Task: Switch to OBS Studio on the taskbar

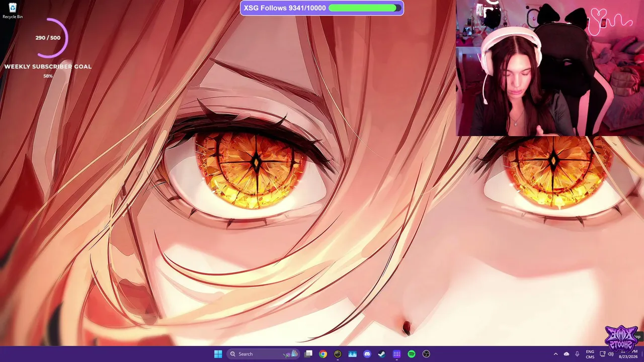Action: click(x=426, y=354)
